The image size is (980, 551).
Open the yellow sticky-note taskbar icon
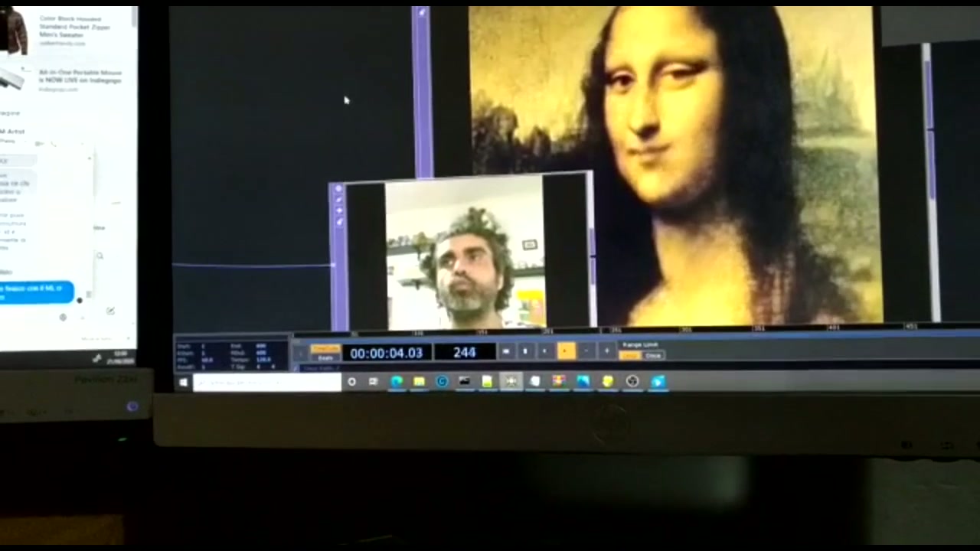(x=608, y=381)
